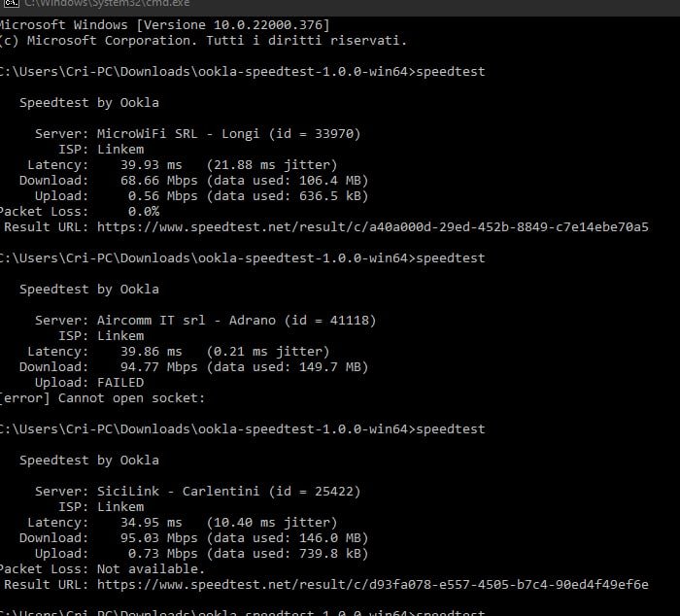The height and width of the screenshot is (616, 680).
Task: Click the third 'Speedtest by Ookla' heading
Action: [89, 461]
